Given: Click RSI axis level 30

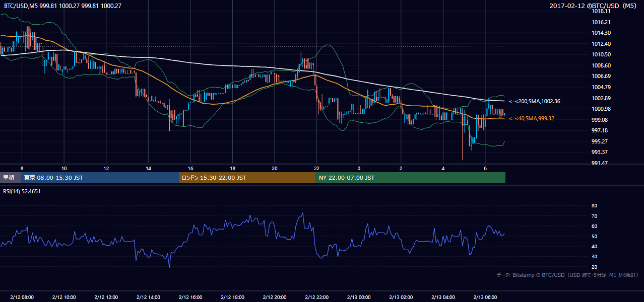Looking at the screenshot, I should pos(594,257).
